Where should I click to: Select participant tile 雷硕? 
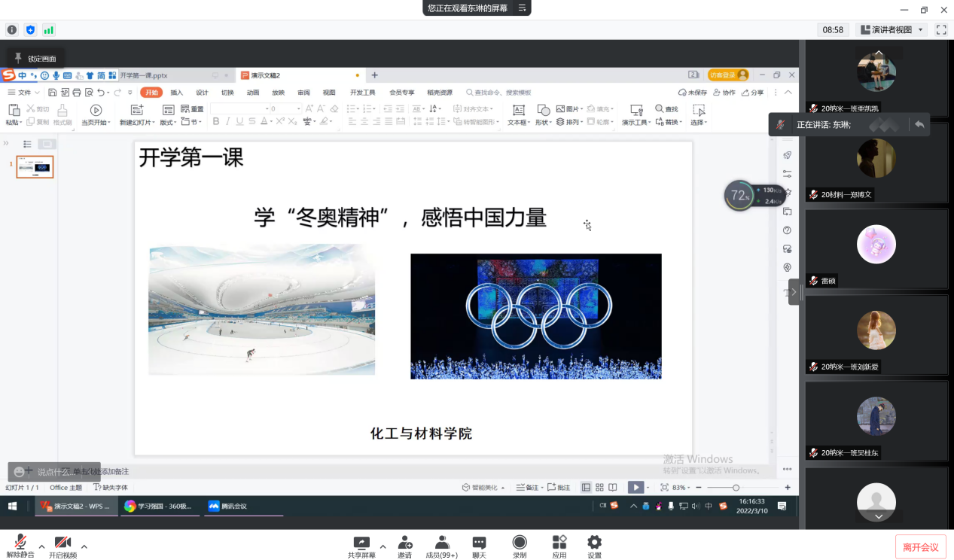coord(876,248)
